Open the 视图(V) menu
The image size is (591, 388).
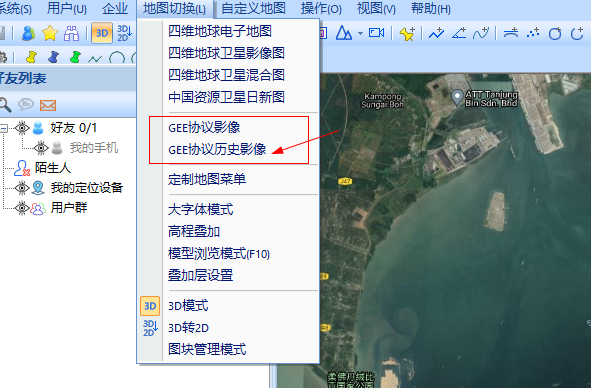click(376, 8)
